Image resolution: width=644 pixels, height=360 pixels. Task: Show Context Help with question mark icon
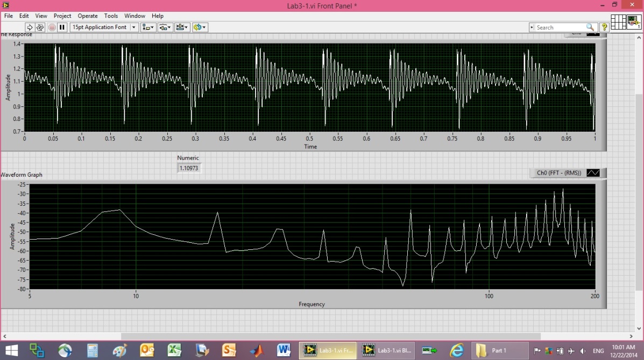pos(605,27)
